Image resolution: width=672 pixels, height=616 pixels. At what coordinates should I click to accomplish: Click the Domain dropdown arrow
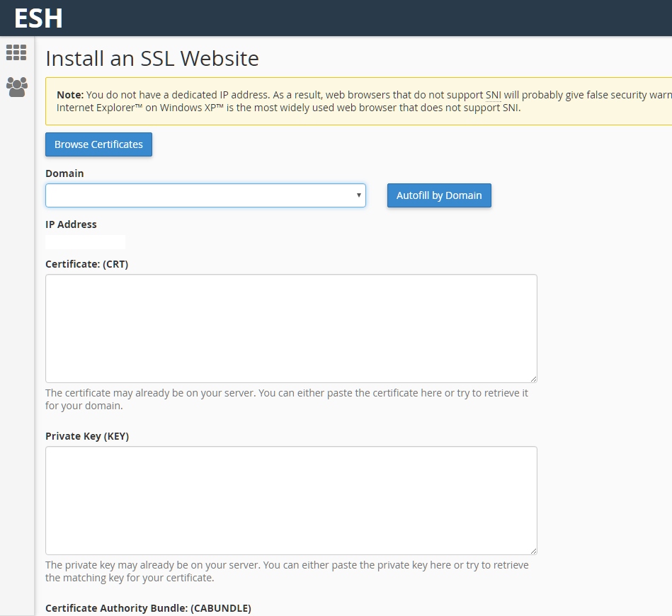point(359,195)
